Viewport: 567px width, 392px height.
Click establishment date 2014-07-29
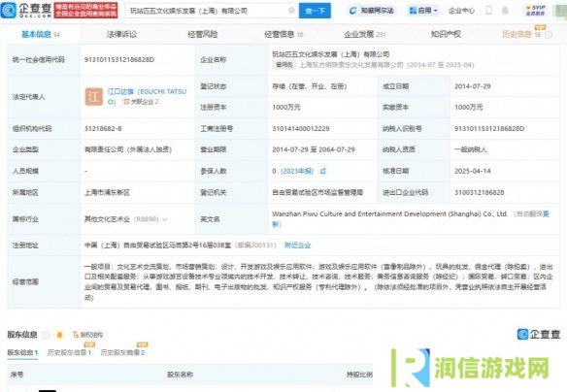(x=473, y=86)
